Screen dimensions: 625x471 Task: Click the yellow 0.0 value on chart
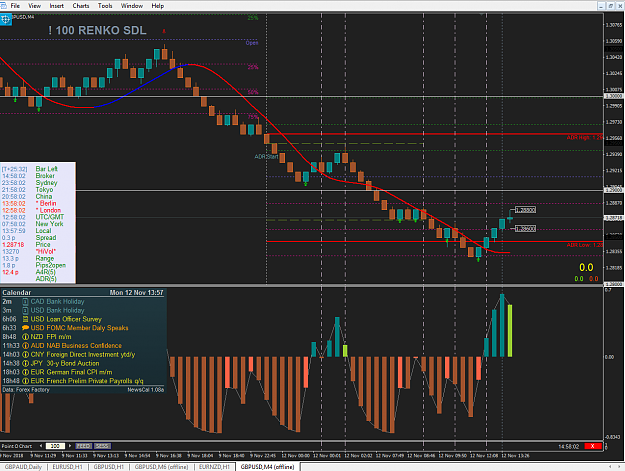pyautogui.click(x=586, y=267)
